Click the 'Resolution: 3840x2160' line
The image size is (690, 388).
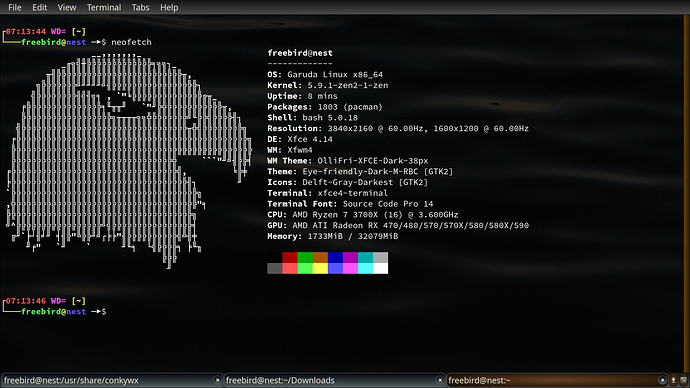pyautogui.click(x=398, y=128)
